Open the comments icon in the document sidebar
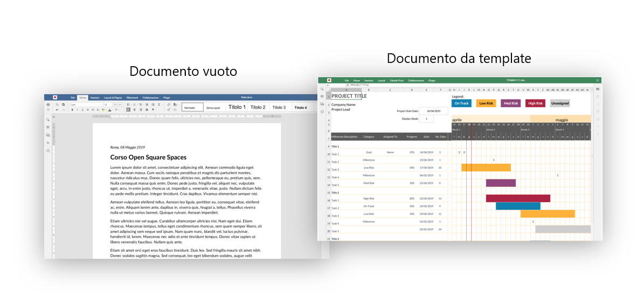The height and width of the screenshot is (297, 644). [x=47, y=128]
